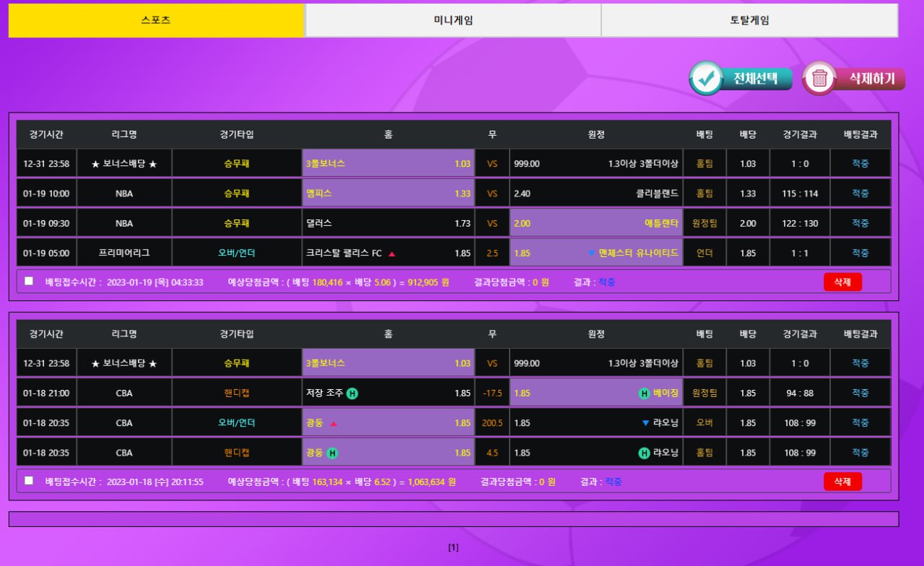This screenshot has height=566, width=924.
Task: Click the red up arrow beside 광둥
Action: (334, 424)
